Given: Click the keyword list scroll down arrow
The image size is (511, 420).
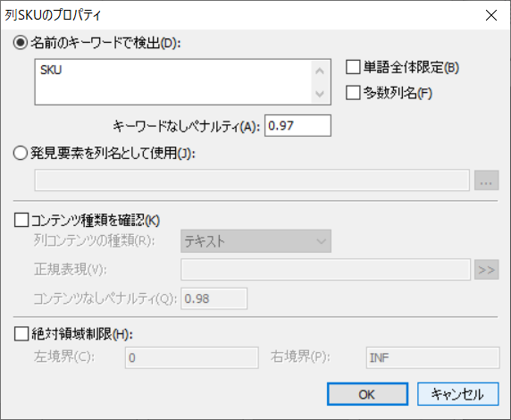Looking at the screenshot, I should point(320,94).
